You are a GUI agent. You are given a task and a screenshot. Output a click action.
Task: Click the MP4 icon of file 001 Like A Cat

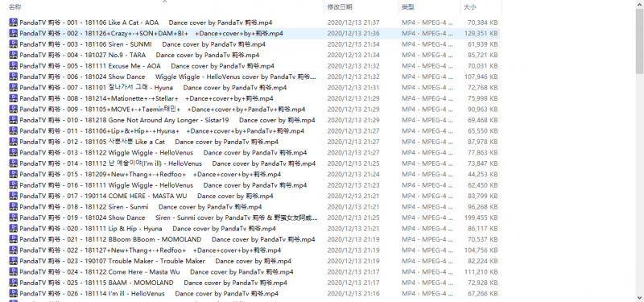[13, 23]
